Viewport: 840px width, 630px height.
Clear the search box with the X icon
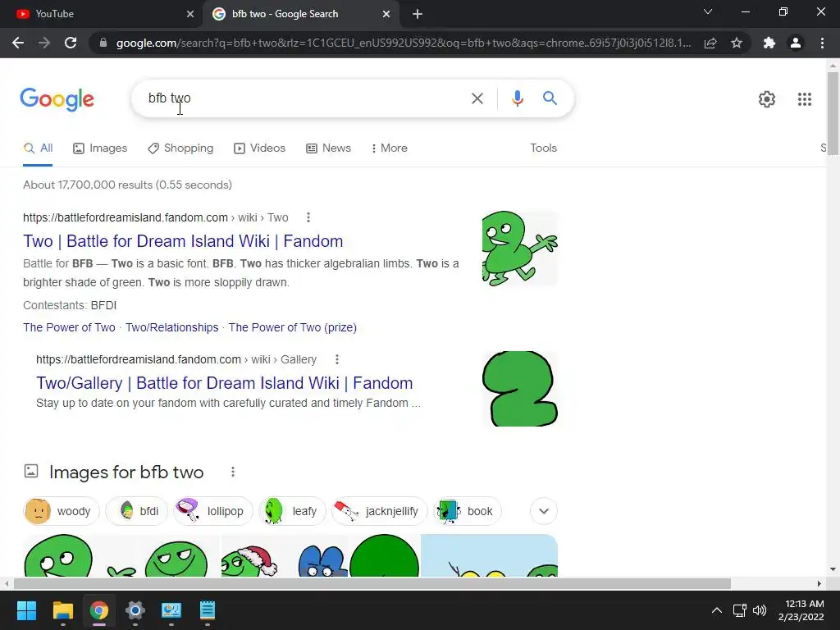(477, 98)
